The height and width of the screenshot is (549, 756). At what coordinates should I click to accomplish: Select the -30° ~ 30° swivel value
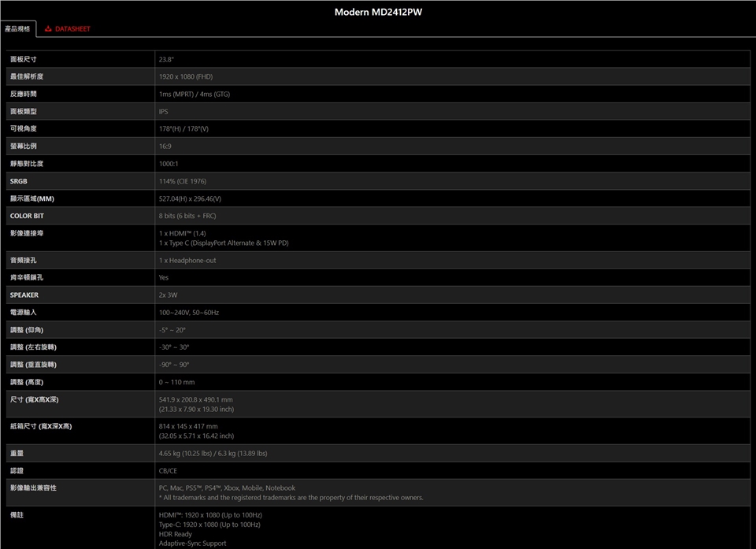pos(174,347)
